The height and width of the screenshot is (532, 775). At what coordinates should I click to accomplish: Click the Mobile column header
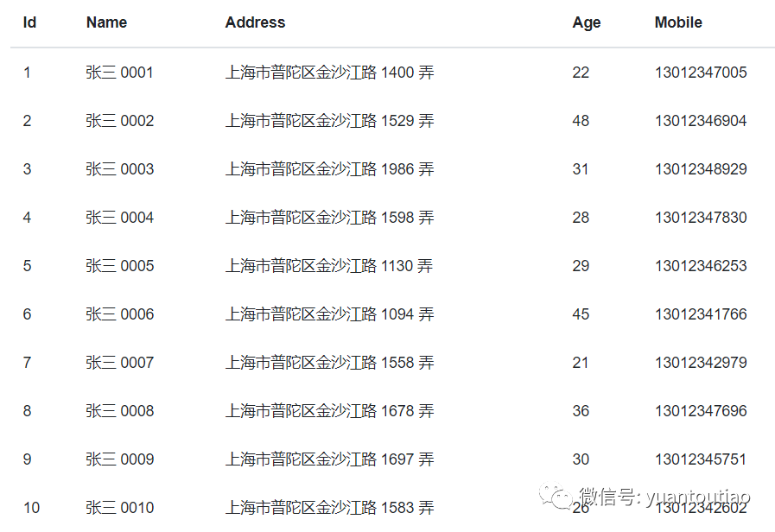click(678, 22)
